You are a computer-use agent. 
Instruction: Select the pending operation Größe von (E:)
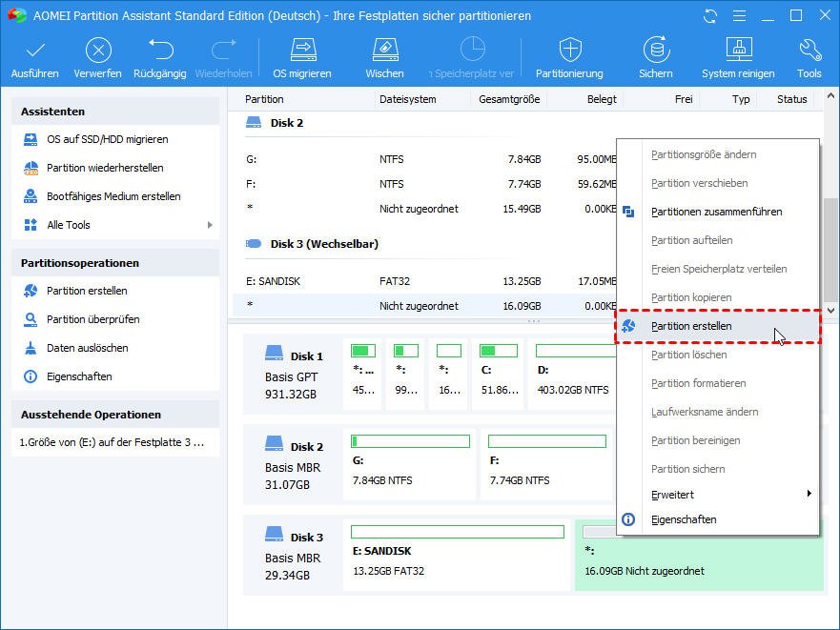112,442
